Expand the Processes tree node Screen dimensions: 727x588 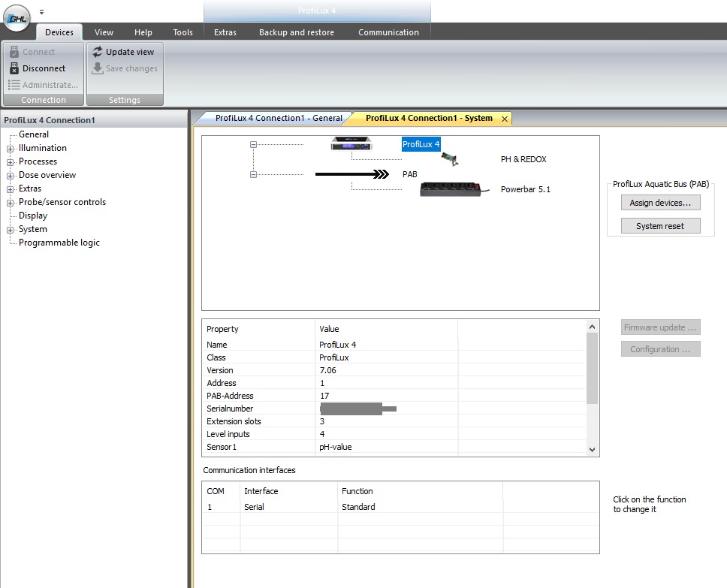point(10,162)
